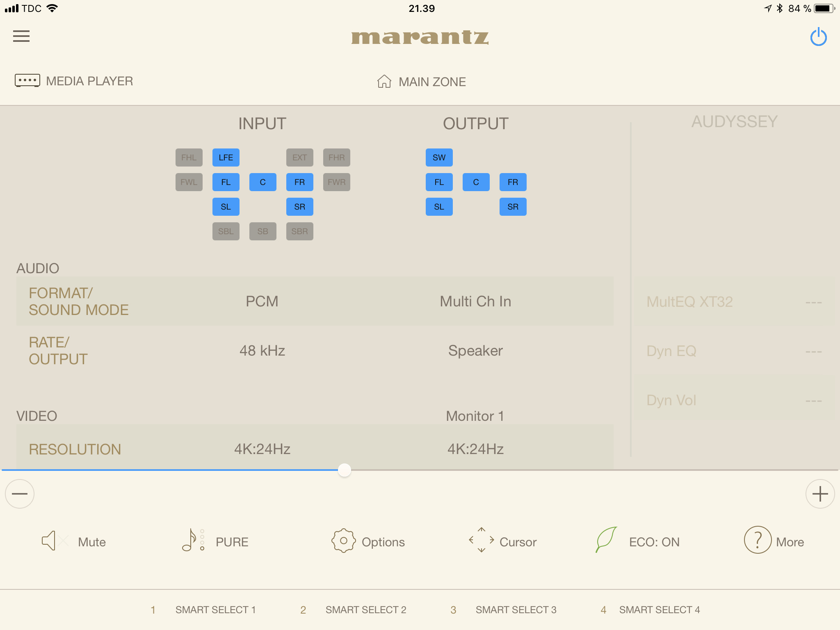Tap the More help icon
Image resolution: width=840 pixels, height=630 pixels.
758,540
